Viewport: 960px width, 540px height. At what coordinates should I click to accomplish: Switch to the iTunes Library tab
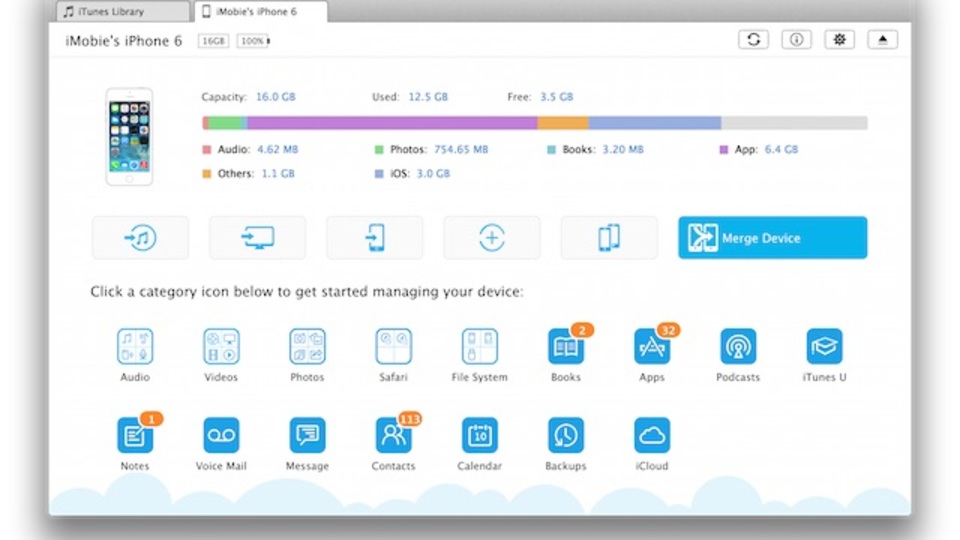point(122,11)
